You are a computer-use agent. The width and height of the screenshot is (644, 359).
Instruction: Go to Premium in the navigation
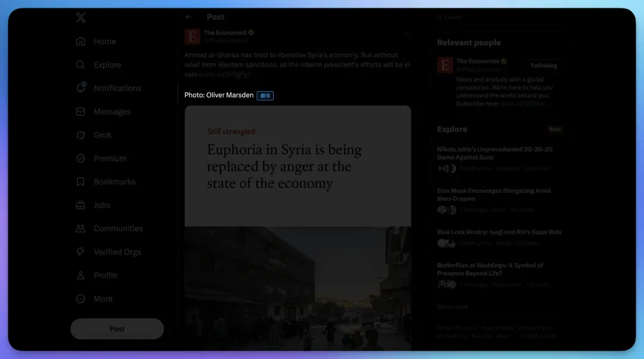(110, 159)
